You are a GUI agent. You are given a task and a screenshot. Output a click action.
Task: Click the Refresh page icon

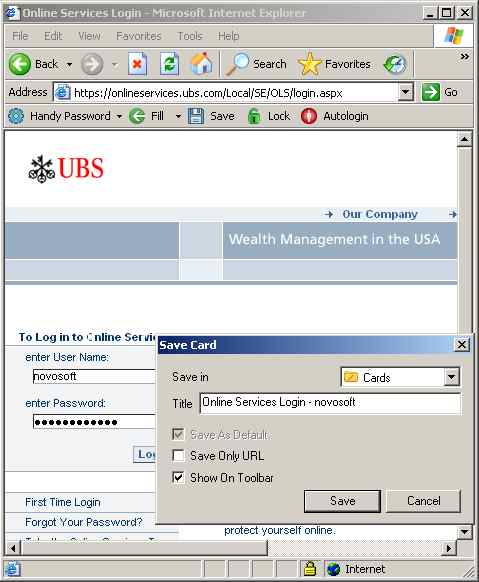[169, 64]
